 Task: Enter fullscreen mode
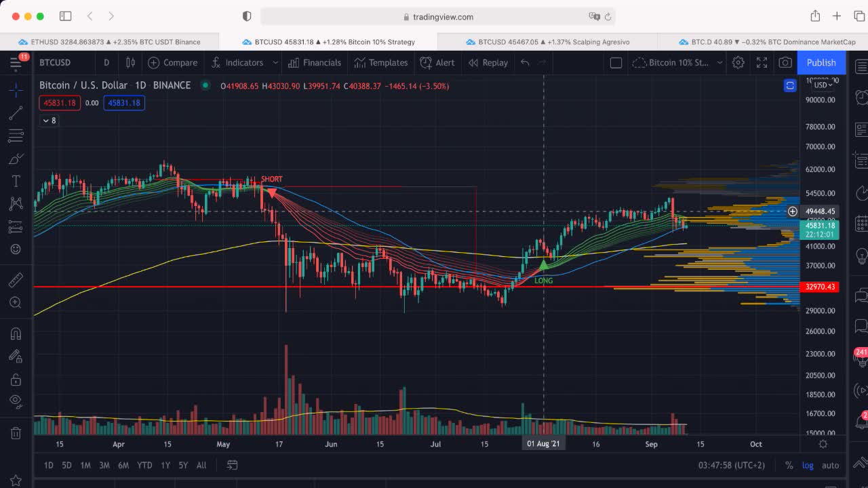762,62
